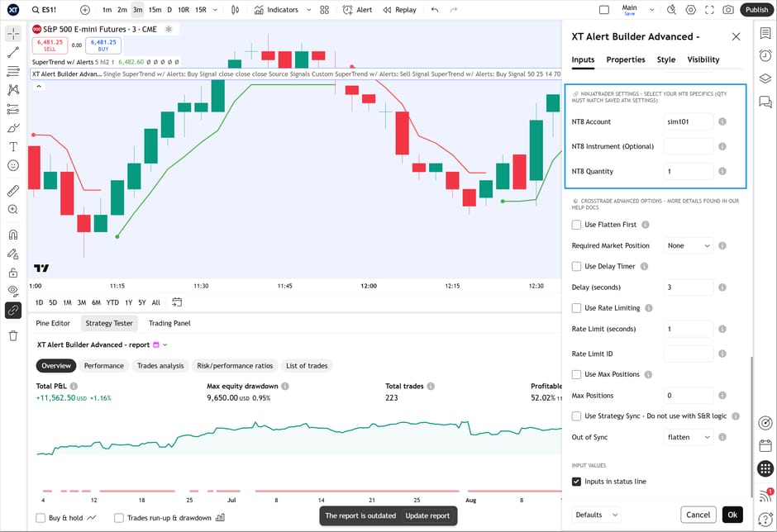Open Required Market Position dropdown
The image size is (777, 532).
689,245
